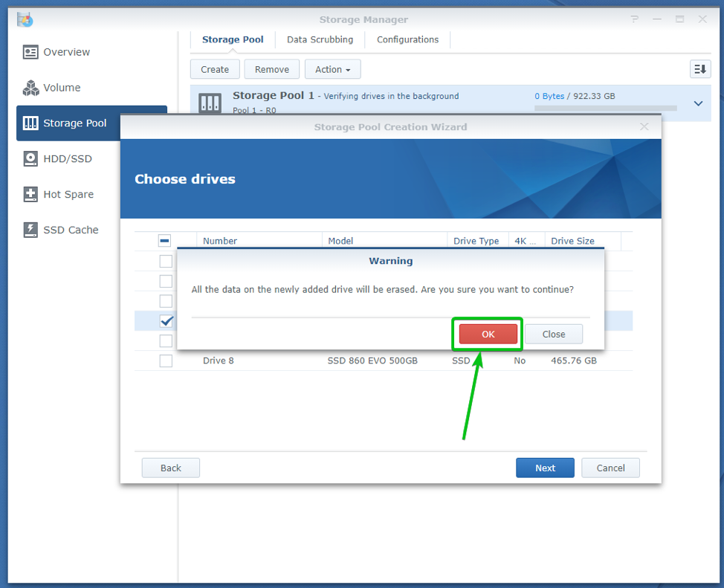Click the Storage Pool 1 drives icon
This screenshot has width=724, height=588.
tap(210, 103)
